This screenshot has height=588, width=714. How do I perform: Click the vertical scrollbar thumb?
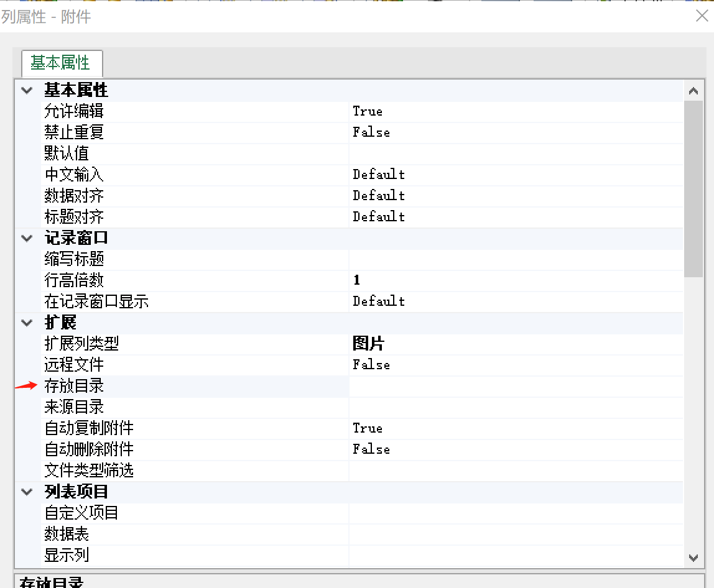click(693, 186)
